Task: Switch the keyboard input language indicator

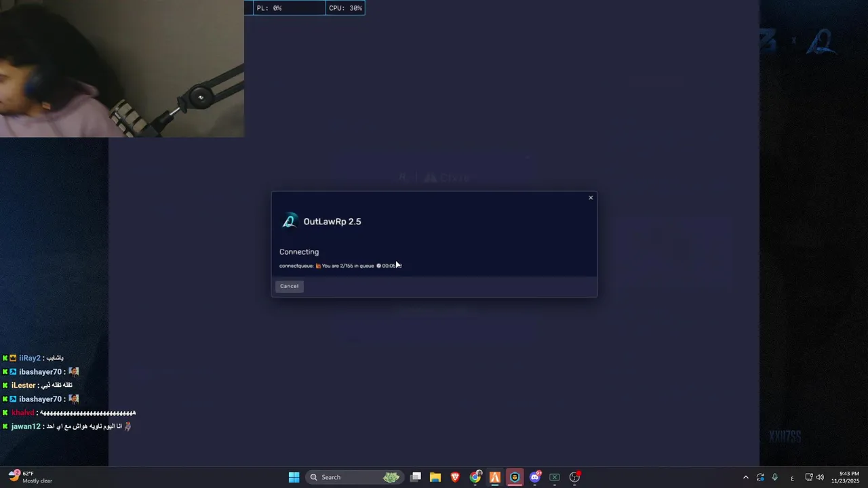Action: tap(792, 477)
